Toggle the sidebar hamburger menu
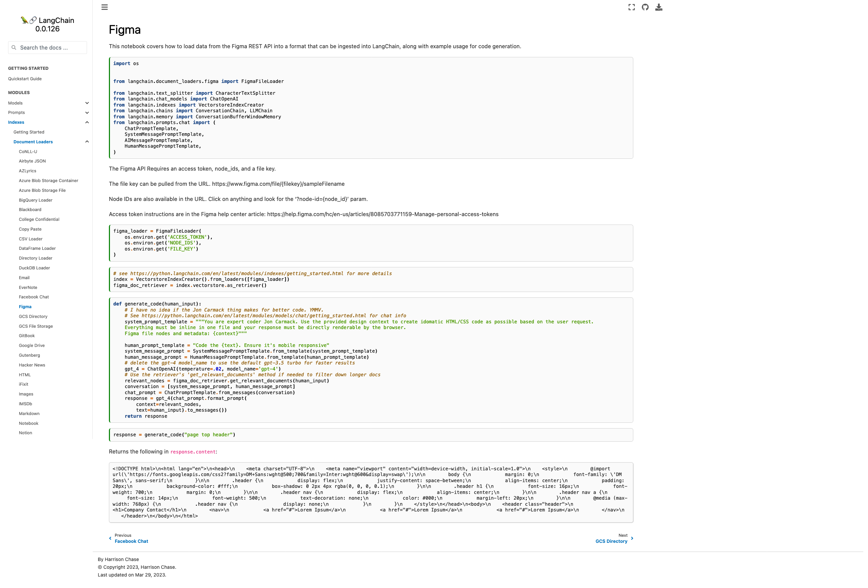868x588 pixels. click(x=105, y=7)
